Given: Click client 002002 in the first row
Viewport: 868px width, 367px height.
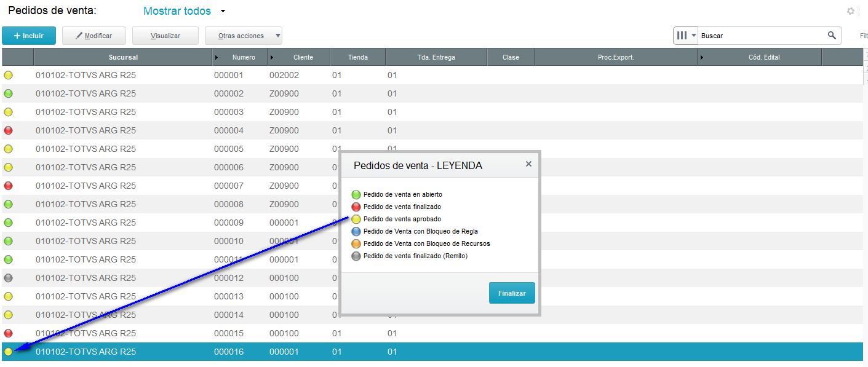Looking at the screenshot, I should (284, 76).
